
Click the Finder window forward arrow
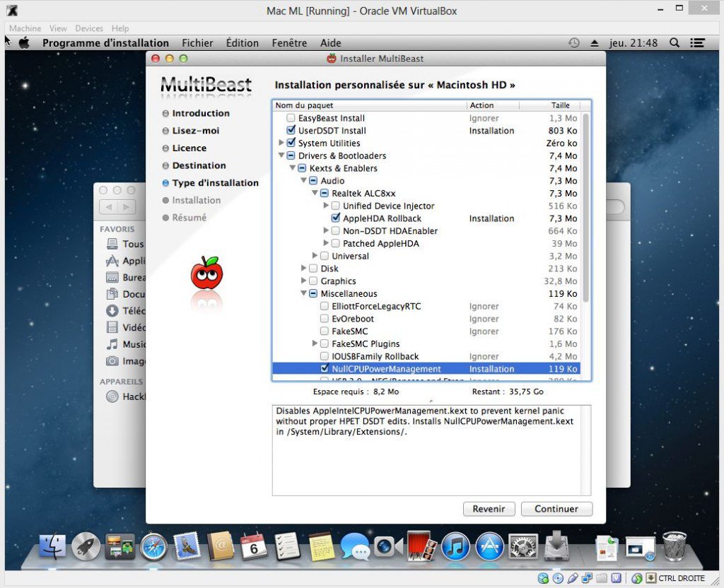tap(126, 207)
